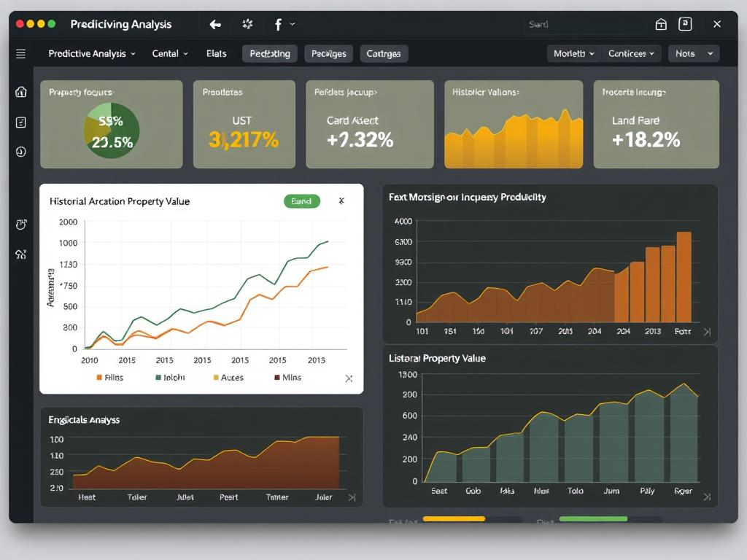
Task: Click the sparkle icon beside the back arrow
Action: click(247, 24)
